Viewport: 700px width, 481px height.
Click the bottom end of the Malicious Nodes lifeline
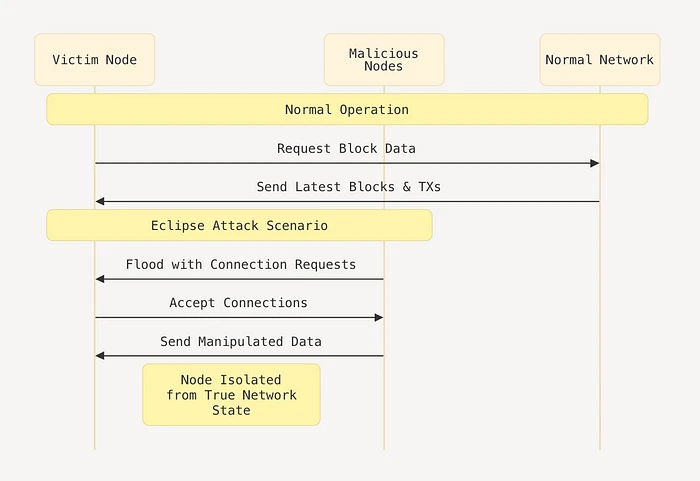tap(384, 446)
